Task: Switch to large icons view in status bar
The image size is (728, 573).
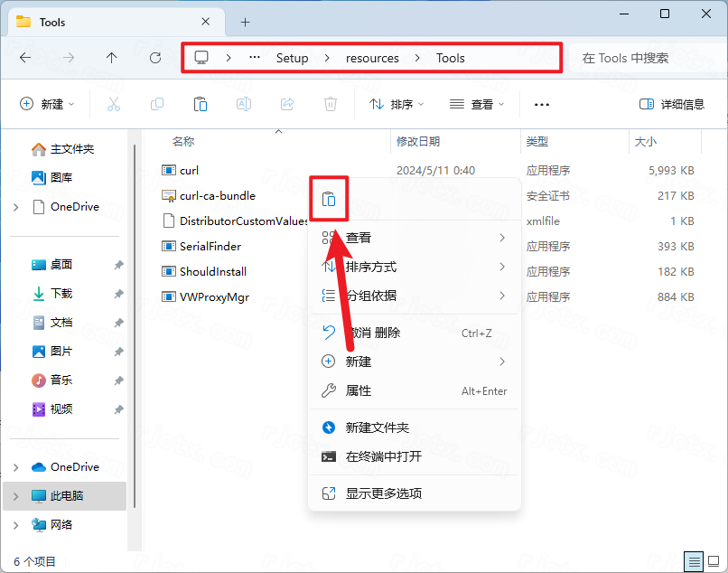Action: (x=714, y=561)
